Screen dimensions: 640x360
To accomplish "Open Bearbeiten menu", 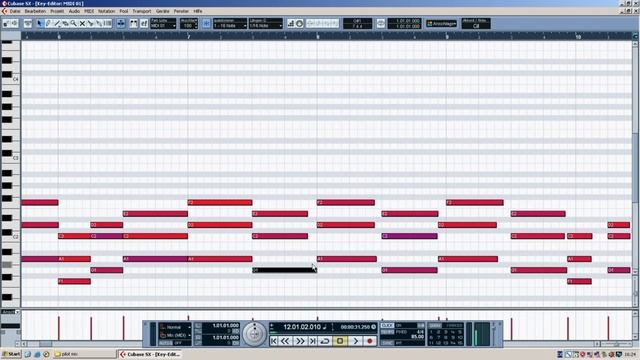I will click(x=35, y=11).
